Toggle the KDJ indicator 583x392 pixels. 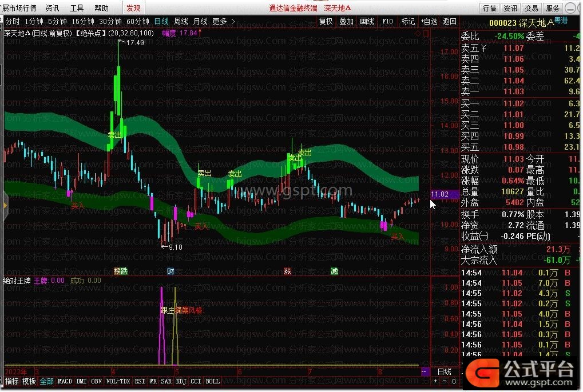coord(181,381)
